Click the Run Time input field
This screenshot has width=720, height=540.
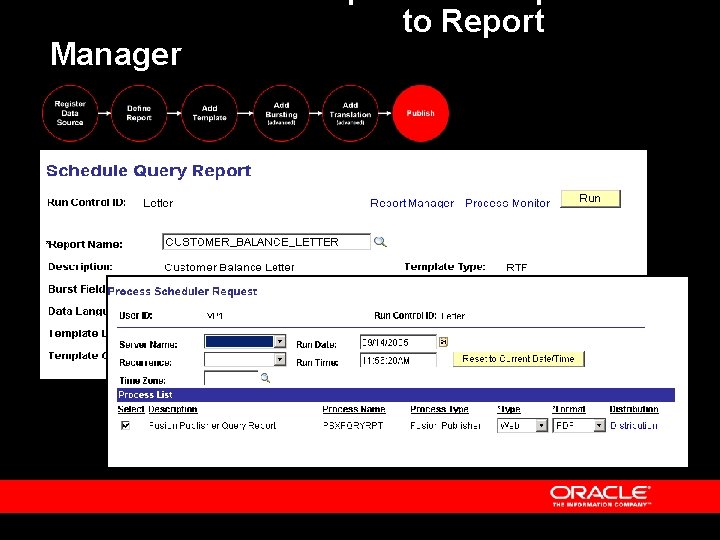click(x=398, y=360)
